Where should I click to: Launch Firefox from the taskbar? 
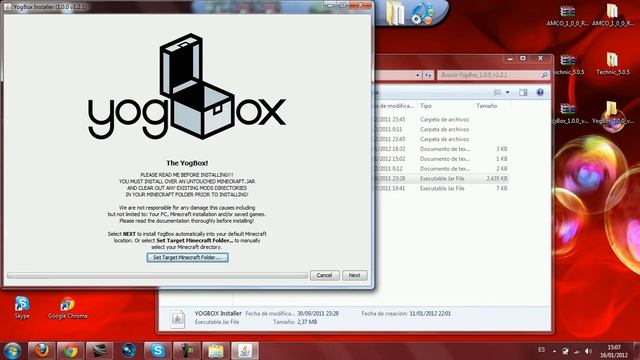tap(41, 351)
